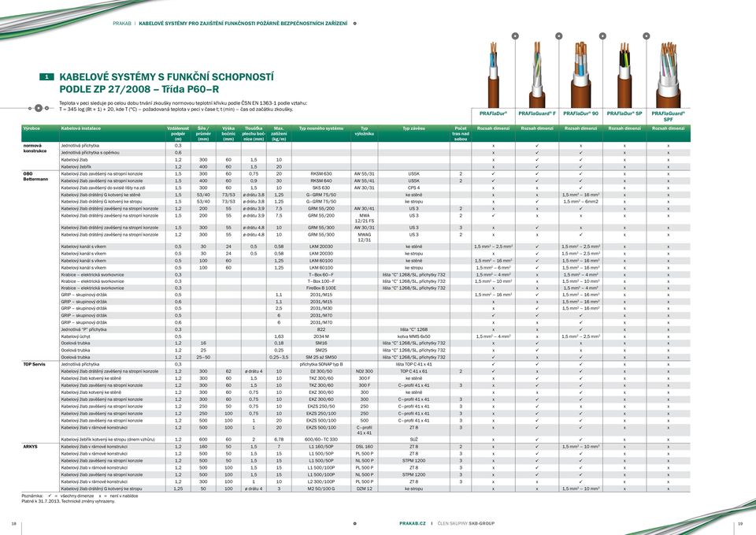This screenshot has height=535, width=756.
Task: Select the 'T-Box 60-F' cell
Action: [x=321, y=274]
